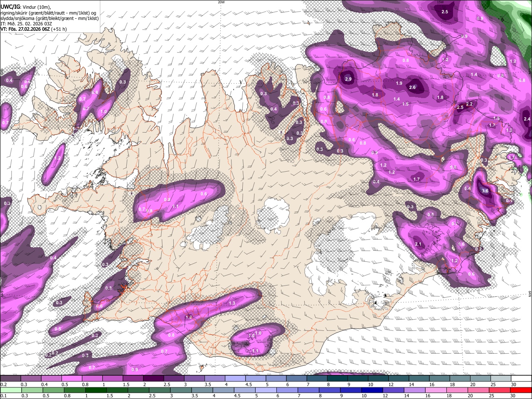Click the 3.6 value near the east coast

[485, 191]
